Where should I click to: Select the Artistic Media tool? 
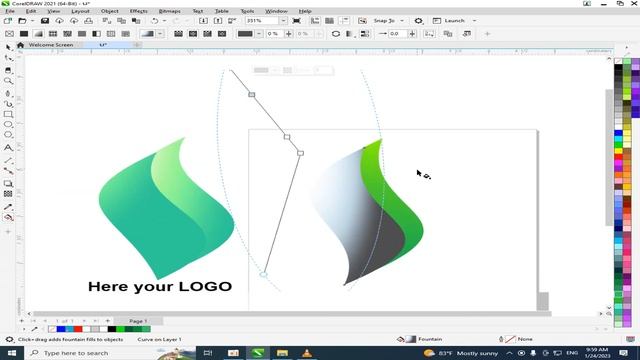pyautogui.click(x=8, y=104)
